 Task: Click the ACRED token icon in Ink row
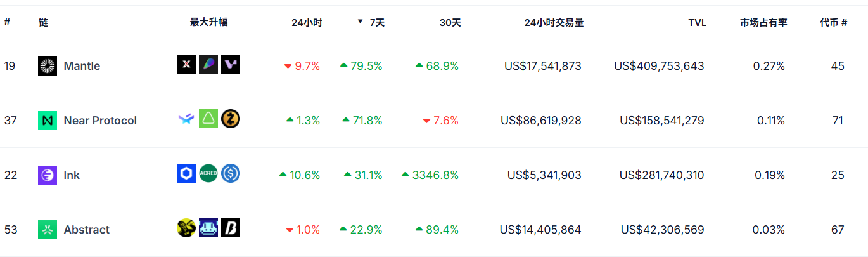[208, 173]
